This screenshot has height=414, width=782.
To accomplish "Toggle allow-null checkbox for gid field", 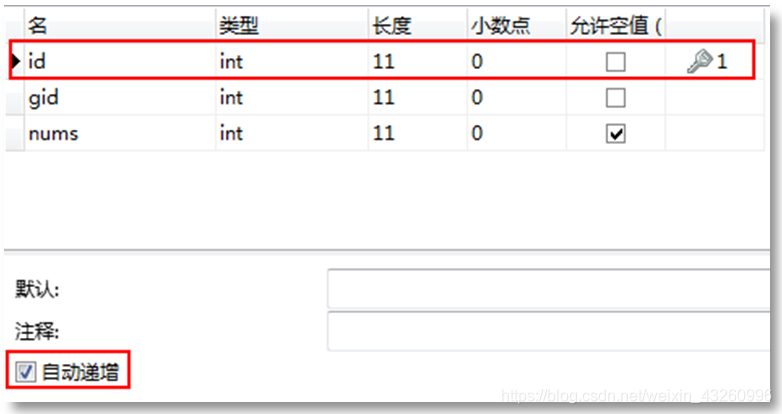I will pos(615,98).
